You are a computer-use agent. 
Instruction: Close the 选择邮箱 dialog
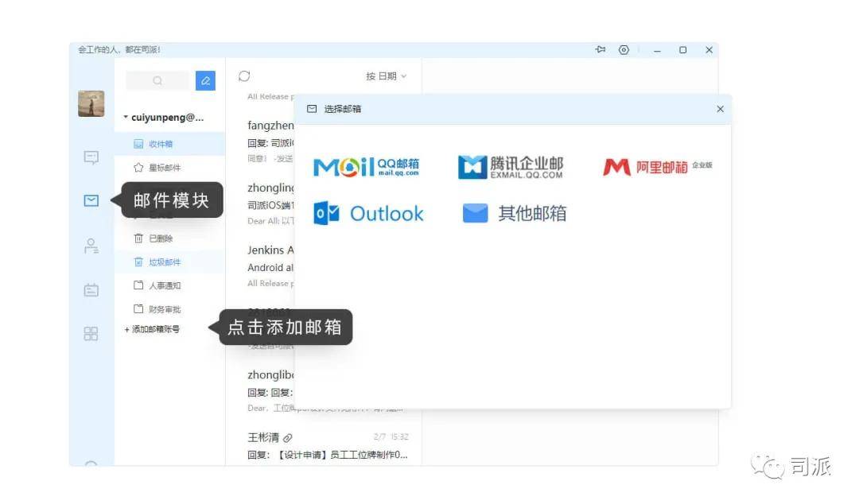[x=720, y=109]
